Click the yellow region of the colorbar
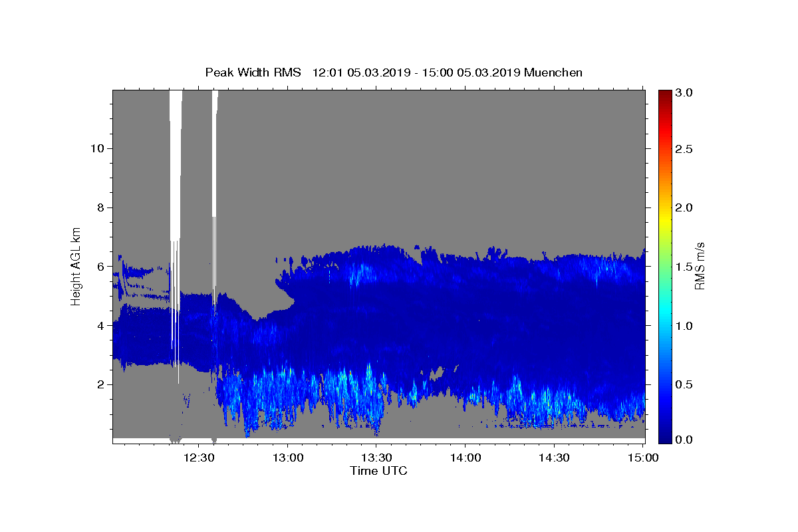 [x=665, y=219]
